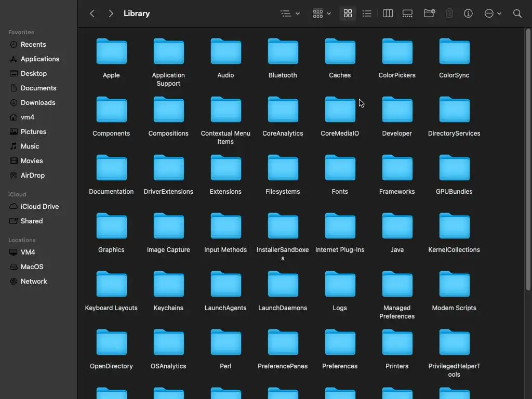Select the Compositions folder

[168, 110]
